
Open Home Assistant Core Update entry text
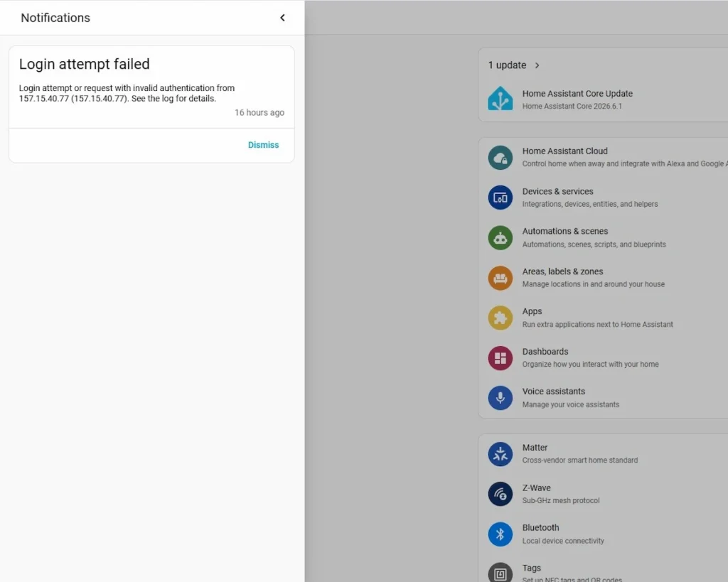[577, 93]
